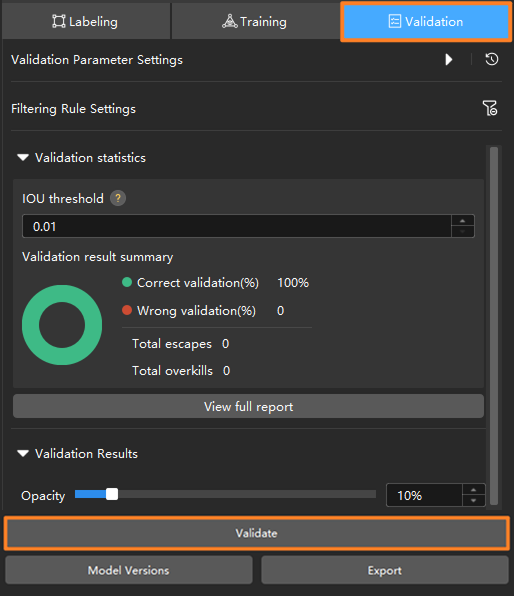Click the 100% correct validation value
This screenshot has width=514, height=596.
[x=293, y=283]
